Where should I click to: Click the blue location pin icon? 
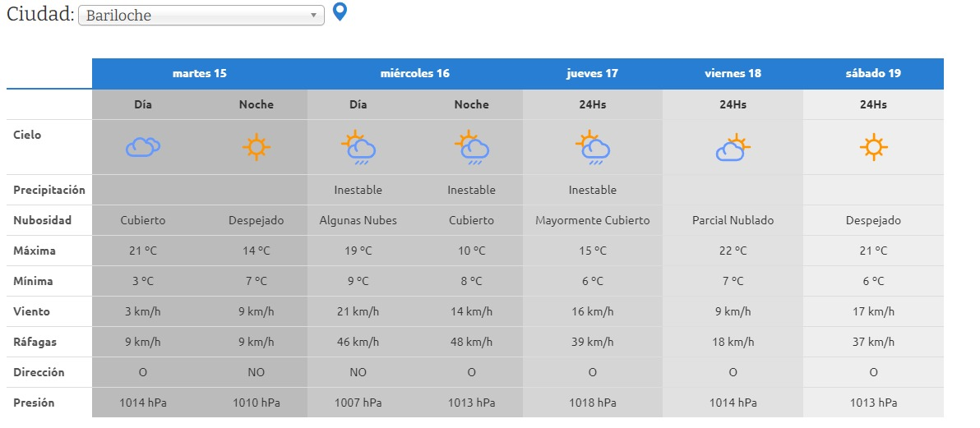(x=340, y=12)
